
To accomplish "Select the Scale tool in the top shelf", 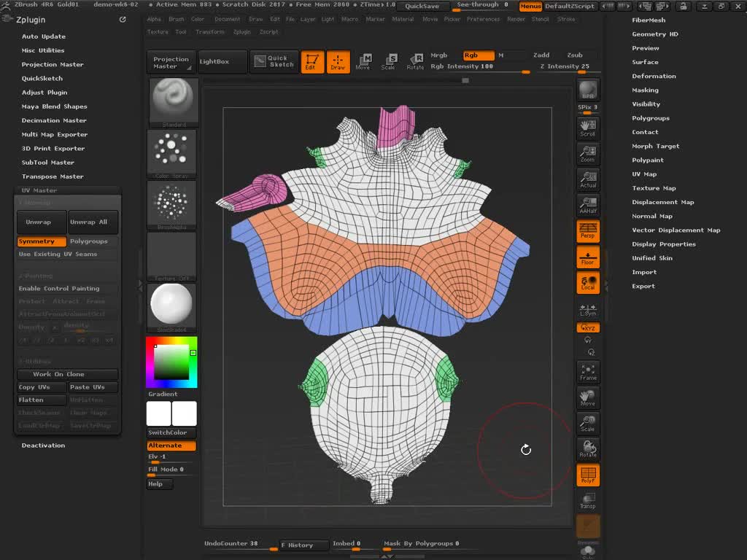I will click(388, 62).
